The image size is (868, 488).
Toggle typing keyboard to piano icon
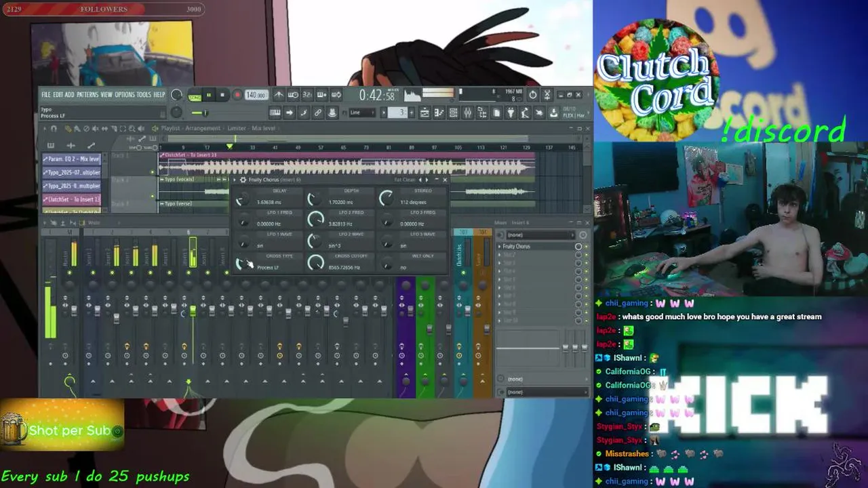[x=275, y=113]
